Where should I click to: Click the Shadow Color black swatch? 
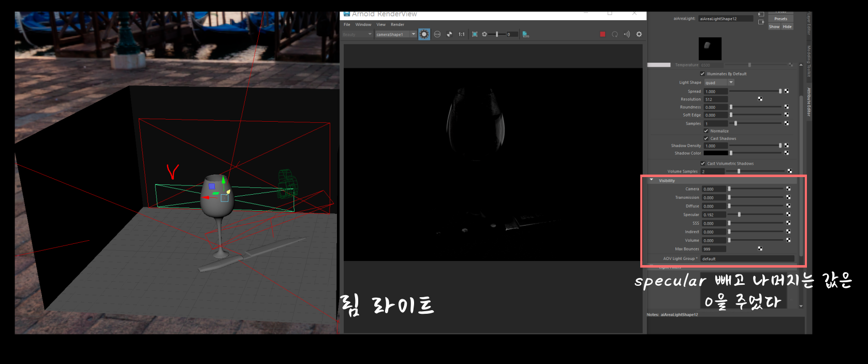(x=716, y=153)
